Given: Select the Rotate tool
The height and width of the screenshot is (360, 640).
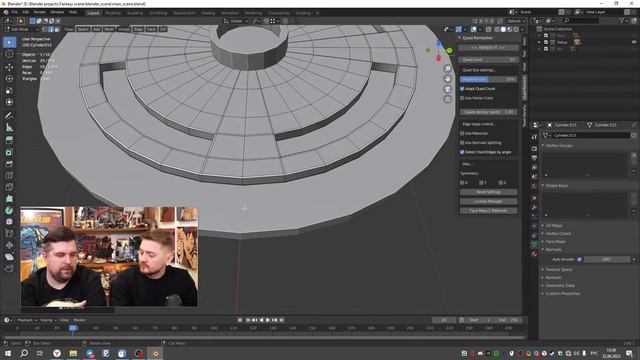Looking at the screenshot, I should point(9,78).
